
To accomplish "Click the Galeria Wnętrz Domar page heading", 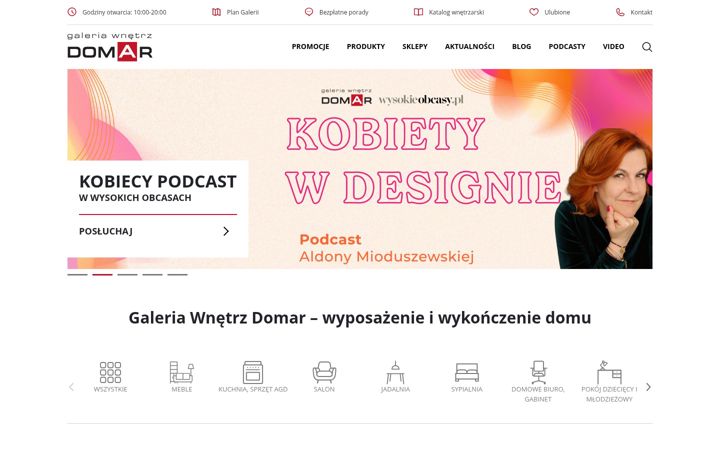I will click(x=360, y=318).
